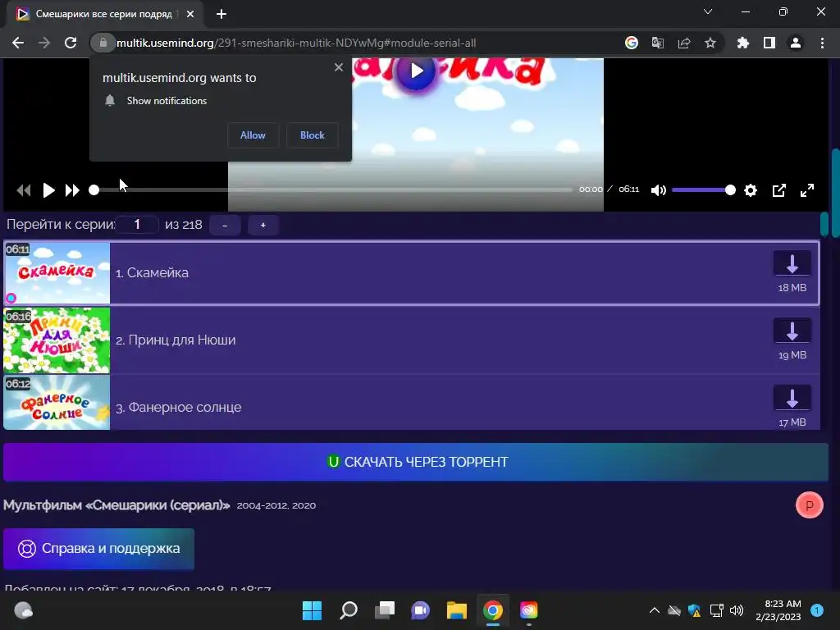Open the translate page icon

(x=657, y=43)
